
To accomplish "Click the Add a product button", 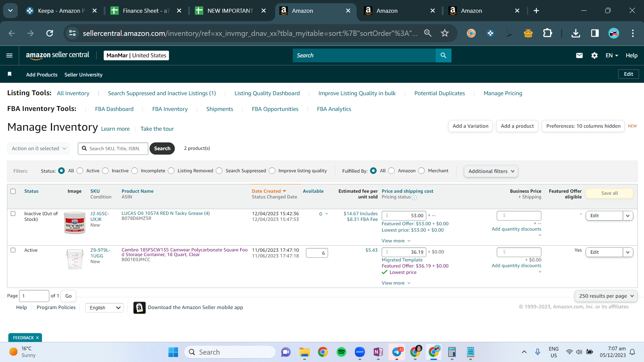I will (517, 126).
